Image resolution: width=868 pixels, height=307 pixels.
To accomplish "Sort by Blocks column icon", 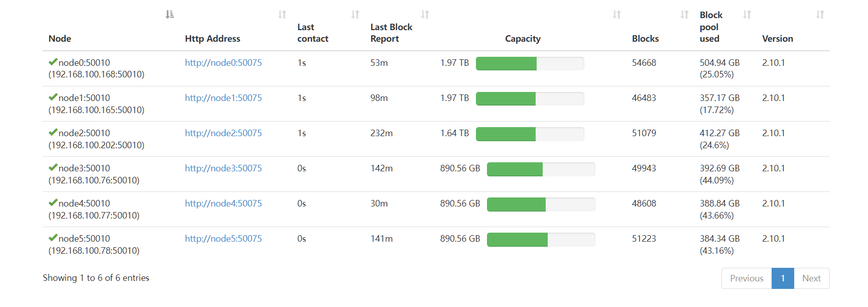I will (x=684, y=15).
